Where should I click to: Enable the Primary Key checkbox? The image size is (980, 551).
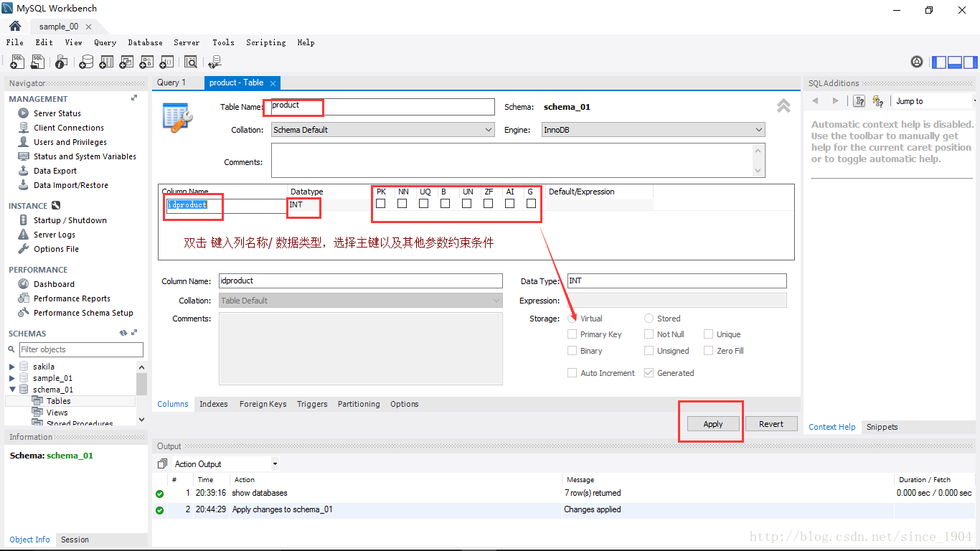click(572, 334)
